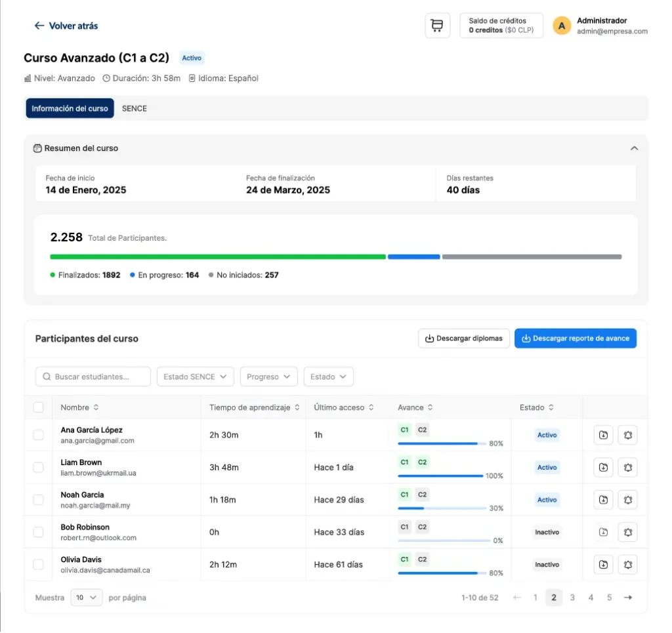Click the Descargar diplomas button

[464, 338]
